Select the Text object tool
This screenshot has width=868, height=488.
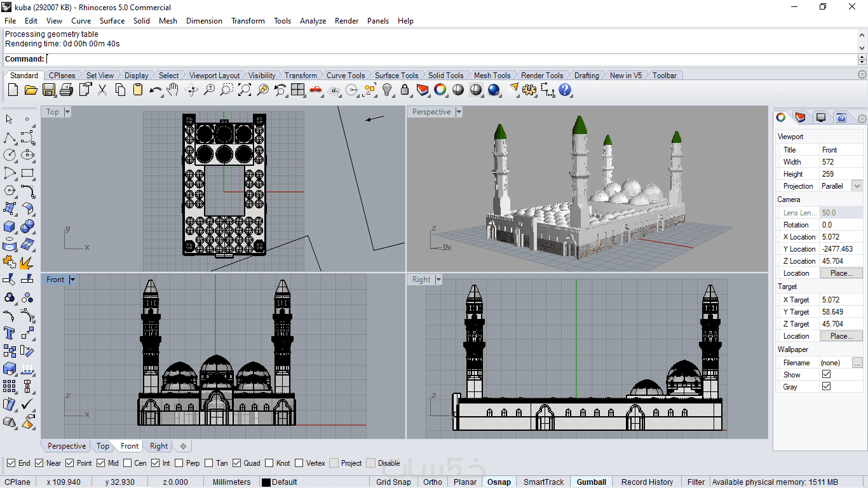pos(10,332)
